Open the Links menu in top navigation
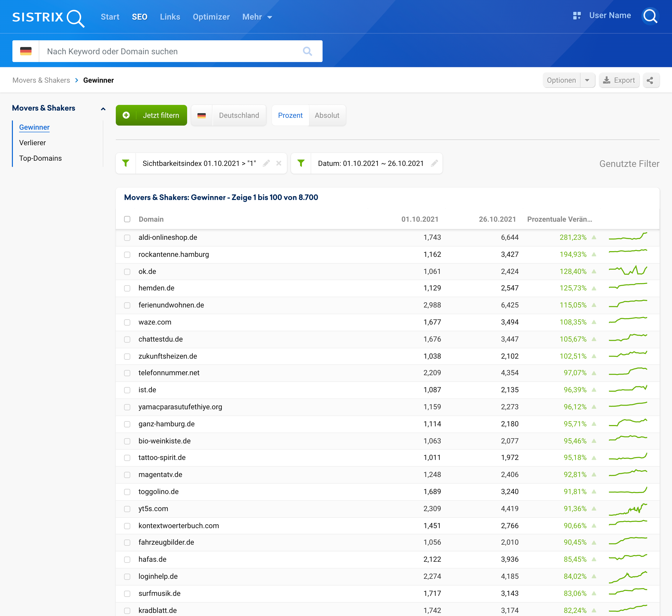 tap(170, 17)
